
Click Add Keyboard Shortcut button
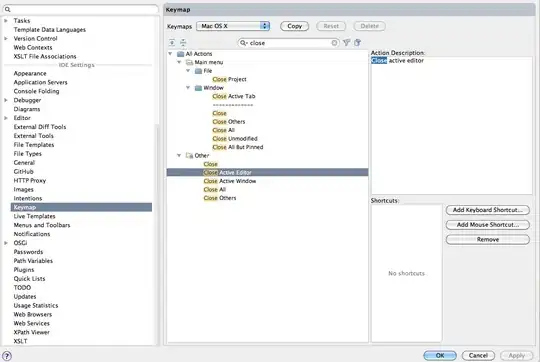pyautogui.click(x=488, y=210)
